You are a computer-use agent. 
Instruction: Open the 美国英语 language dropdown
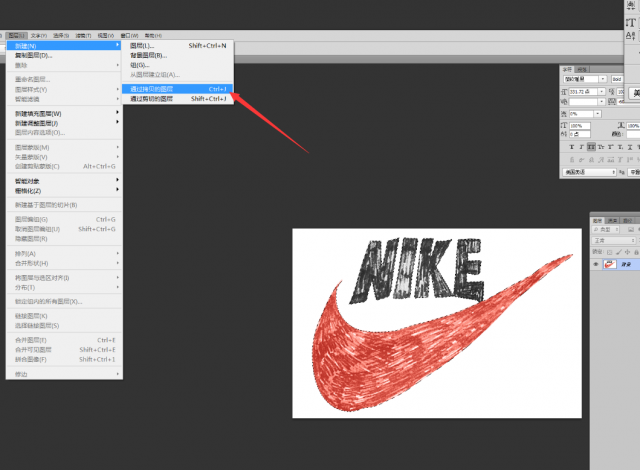[x=589, y=172]
